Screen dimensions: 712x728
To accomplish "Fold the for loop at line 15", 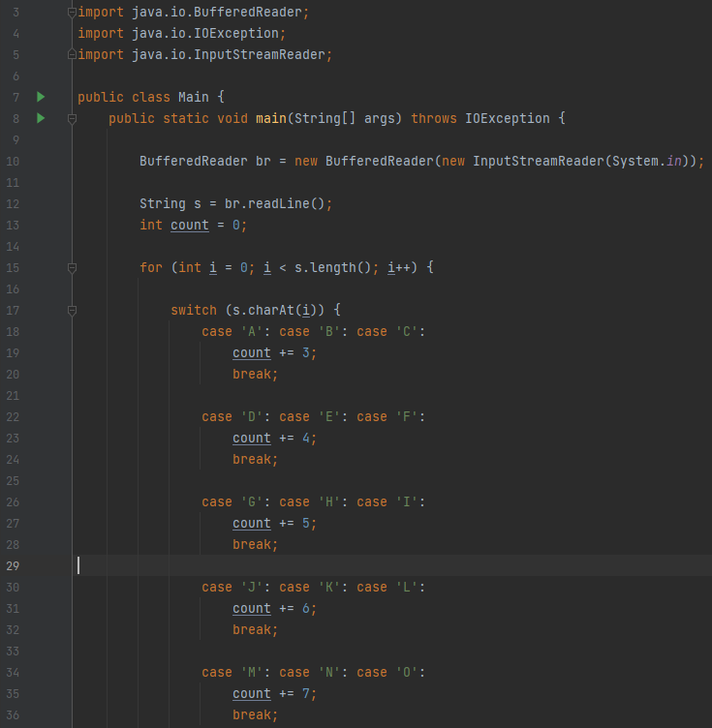I will click(72, 268).
